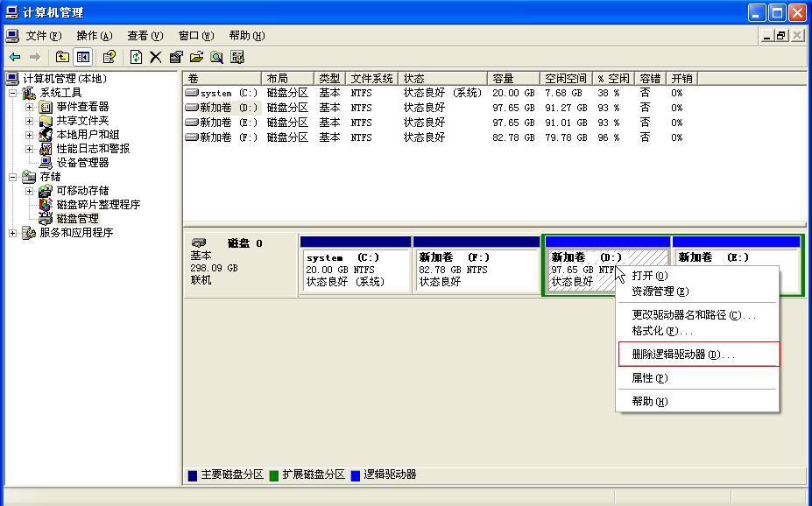Open the 文件(F) menu

44,36
